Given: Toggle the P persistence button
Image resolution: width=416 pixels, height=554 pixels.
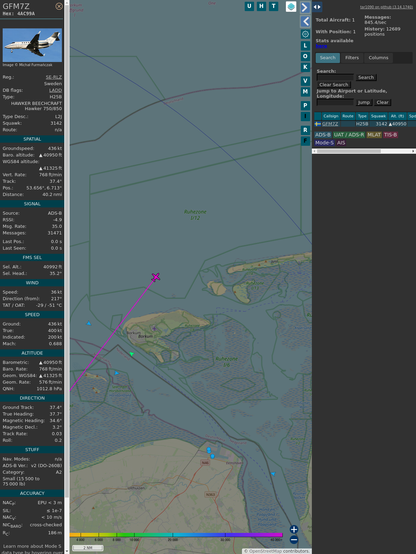Looking at the screenshot, I should point(305,105).
